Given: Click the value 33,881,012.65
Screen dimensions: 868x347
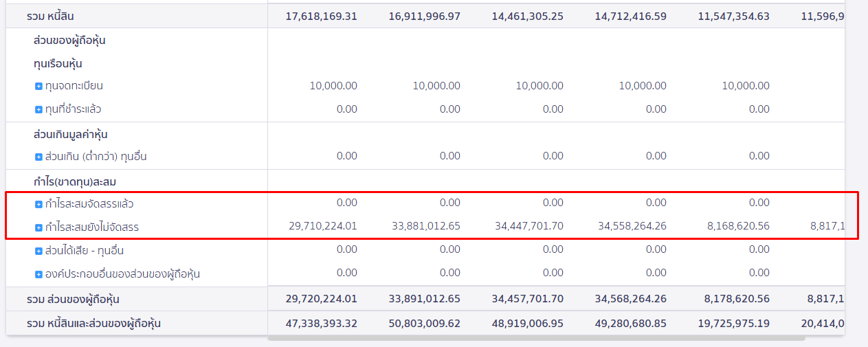Looking at the screenshot, I should [425, 226].
